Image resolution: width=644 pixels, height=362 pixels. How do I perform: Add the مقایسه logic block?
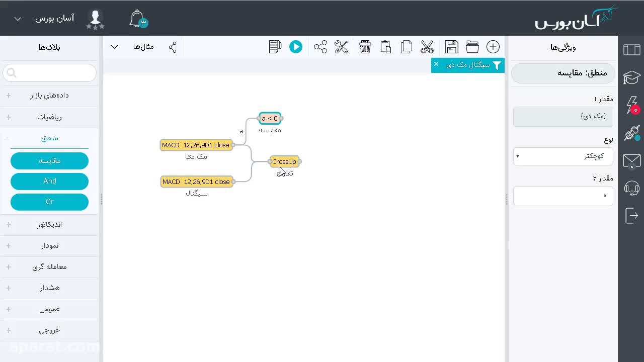pyautogui.click(x=49, y=161)
